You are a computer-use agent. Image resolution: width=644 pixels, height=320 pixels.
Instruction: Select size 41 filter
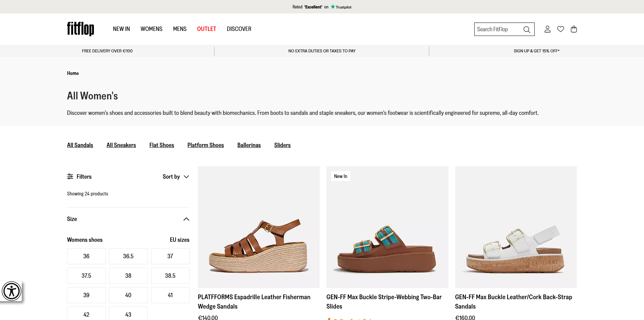point(170,295)
